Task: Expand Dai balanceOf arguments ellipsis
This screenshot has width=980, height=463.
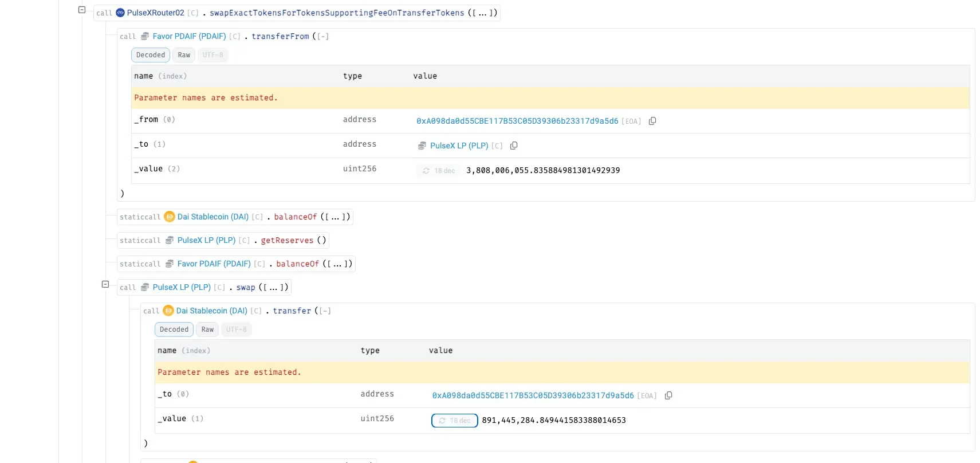Action: click(335, 217)
